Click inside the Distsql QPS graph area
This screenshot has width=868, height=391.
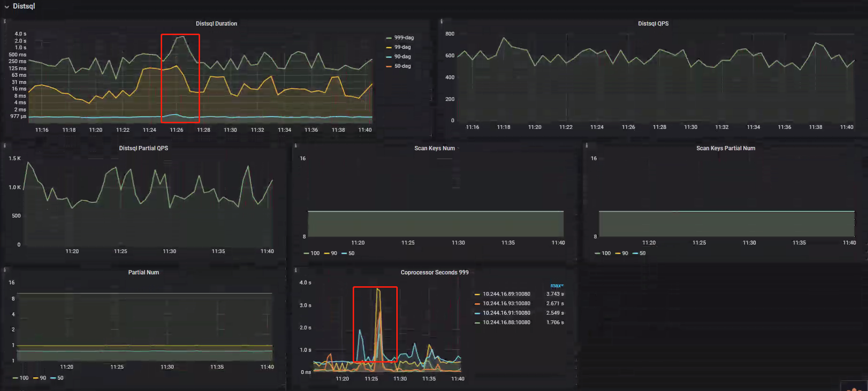tap(656, 78)
